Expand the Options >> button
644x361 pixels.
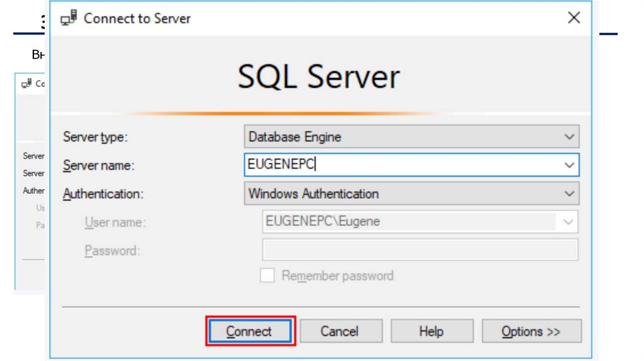coord(531,331)
